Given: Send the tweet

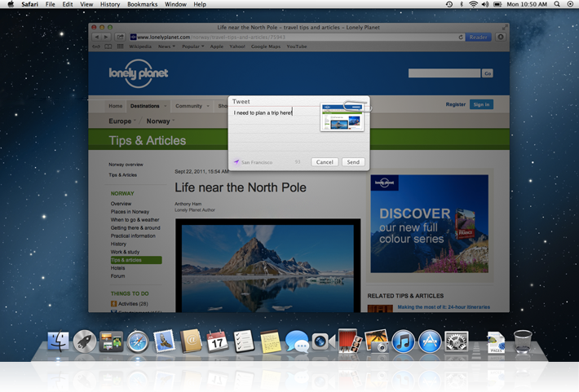Looking at the screenshot, I should click(353, 162).
